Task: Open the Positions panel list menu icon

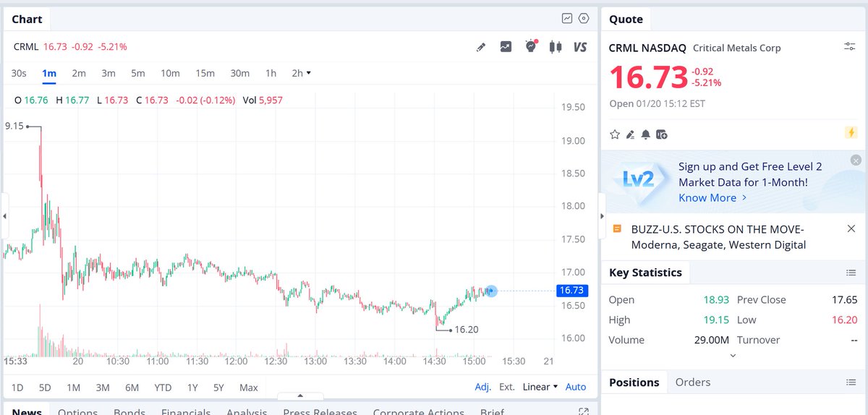Action: [851, 382]
